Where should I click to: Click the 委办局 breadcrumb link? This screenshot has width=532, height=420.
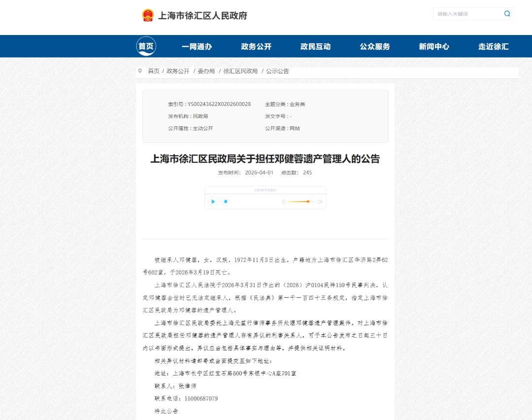pos(207,70)
